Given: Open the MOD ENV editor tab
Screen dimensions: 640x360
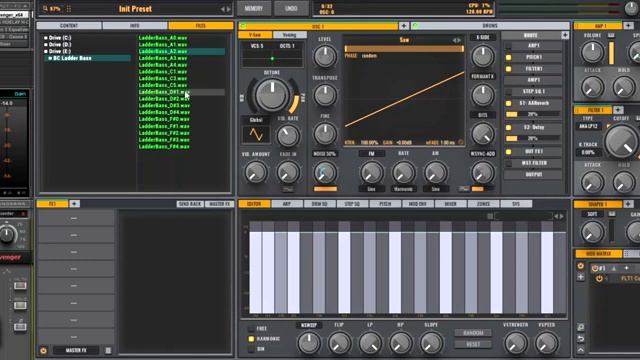Looking at the screenshot, I should click(x=418, y=204).
